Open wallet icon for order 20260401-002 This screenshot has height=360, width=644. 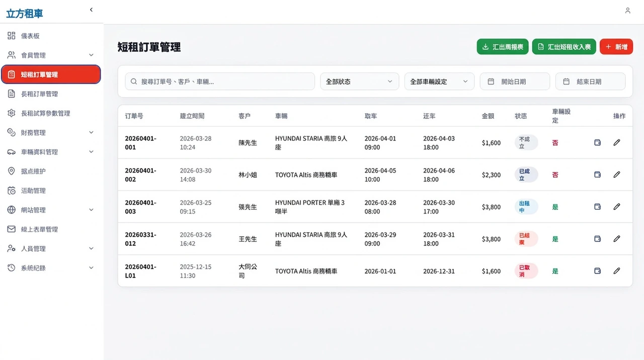tap(598, 175)
